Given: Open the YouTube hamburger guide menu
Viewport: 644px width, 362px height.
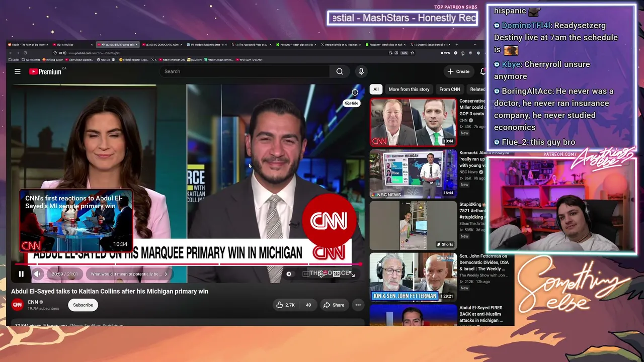Looking at the screenshot, I should (18, 71).
